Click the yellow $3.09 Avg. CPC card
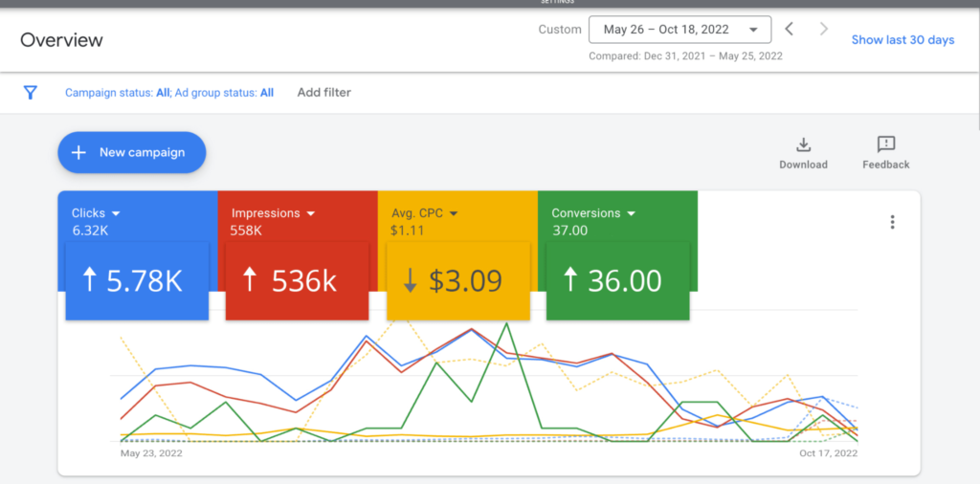 tap(457, 280)
